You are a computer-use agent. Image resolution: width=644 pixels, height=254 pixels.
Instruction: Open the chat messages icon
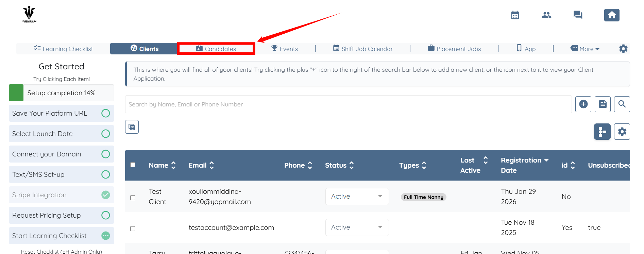[578, 15]
